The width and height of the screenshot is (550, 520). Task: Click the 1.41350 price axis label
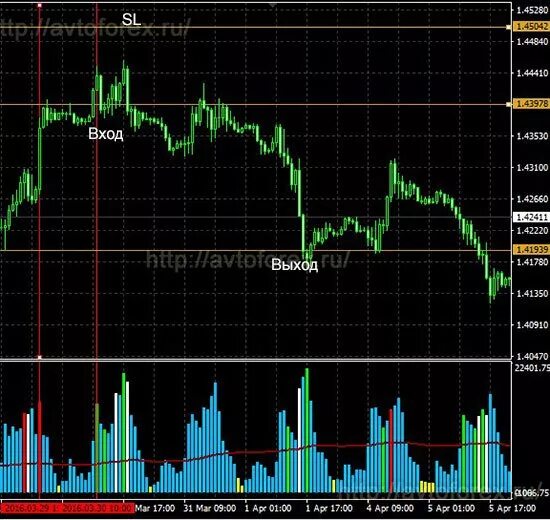coord(532,293)
